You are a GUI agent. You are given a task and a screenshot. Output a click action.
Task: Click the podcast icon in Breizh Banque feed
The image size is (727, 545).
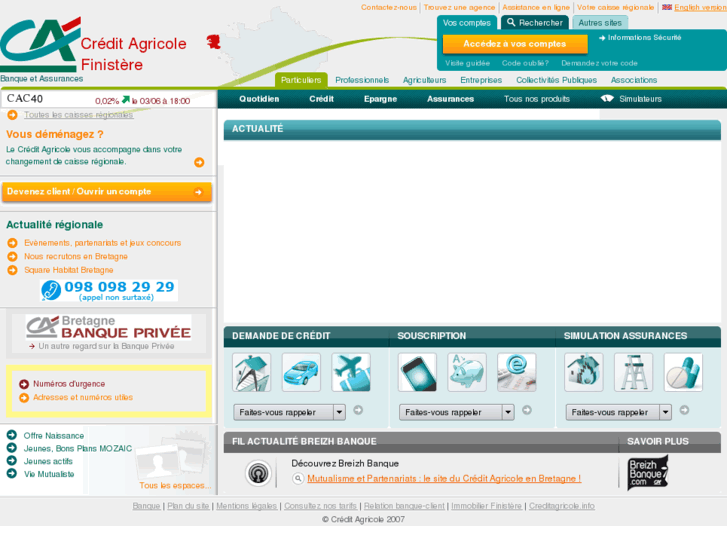258,473
